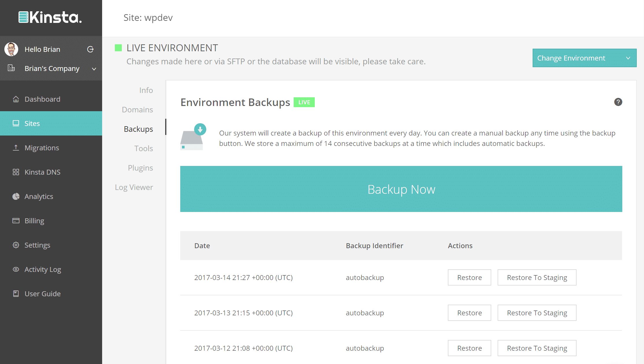Click autobackup in the 2017-03-12 row
Viewport: 644px width, 364px height.
point(365,348)
